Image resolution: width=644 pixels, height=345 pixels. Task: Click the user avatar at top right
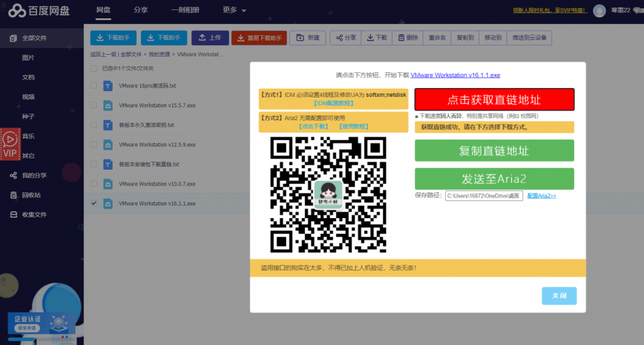[599, 10]
